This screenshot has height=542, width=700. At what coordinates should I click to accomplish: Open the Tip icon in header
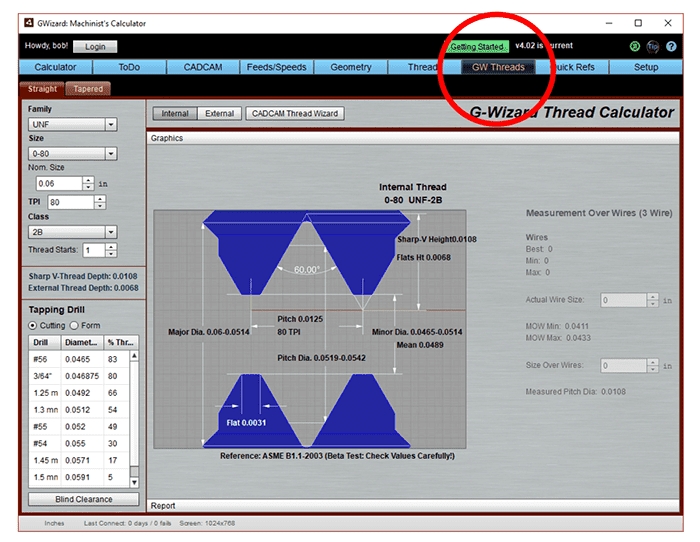click(653, 46)
